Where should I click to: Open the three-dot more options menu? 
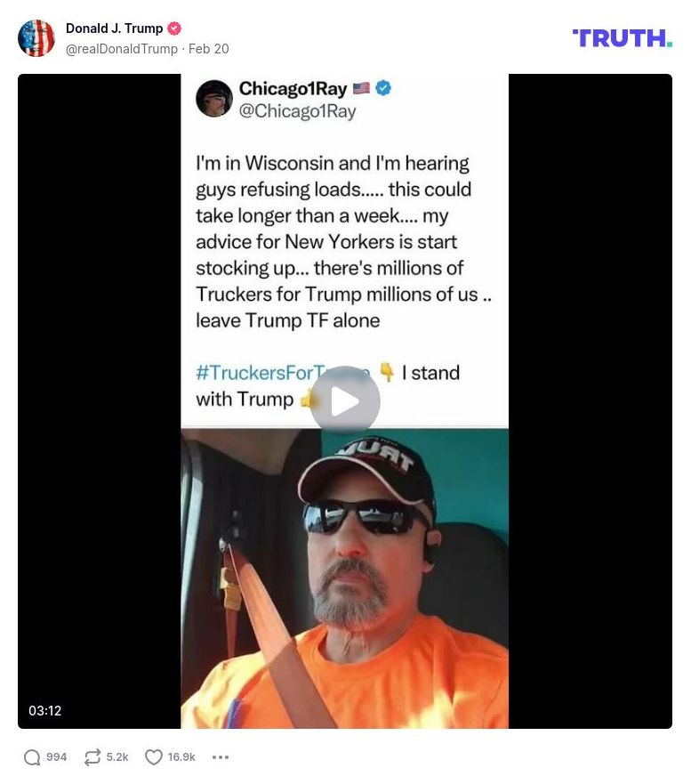[221, 757]
